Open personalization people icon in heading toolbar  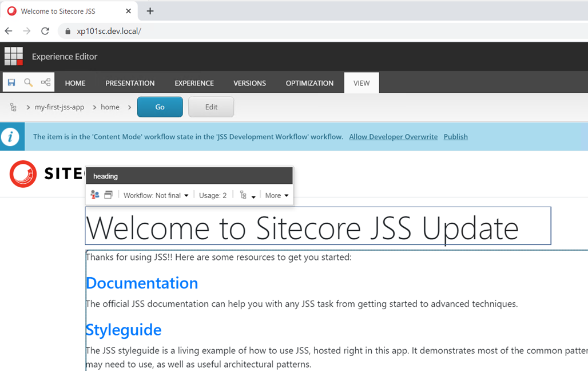[95, 195]
